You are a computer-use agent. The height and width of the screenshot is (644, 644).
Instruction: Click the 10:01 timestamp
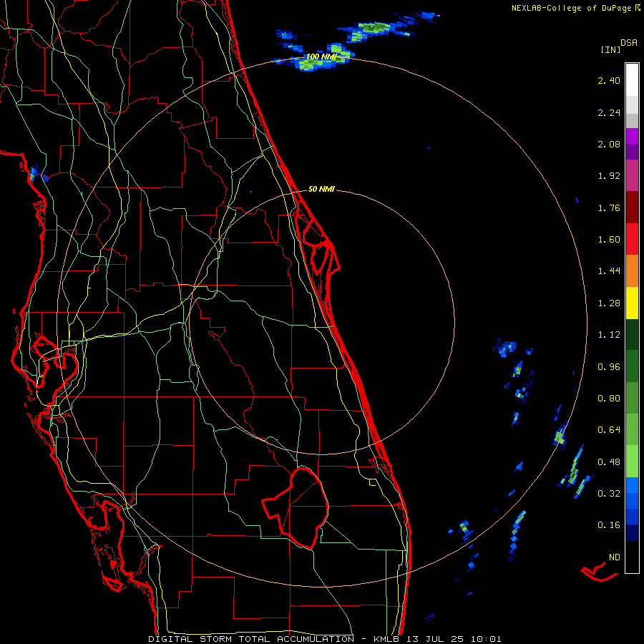click(x=486, y=639)
